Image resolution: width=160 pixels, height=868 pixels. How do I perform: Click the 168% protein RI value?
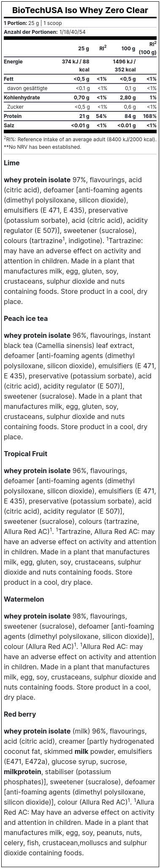coord(149,116)
